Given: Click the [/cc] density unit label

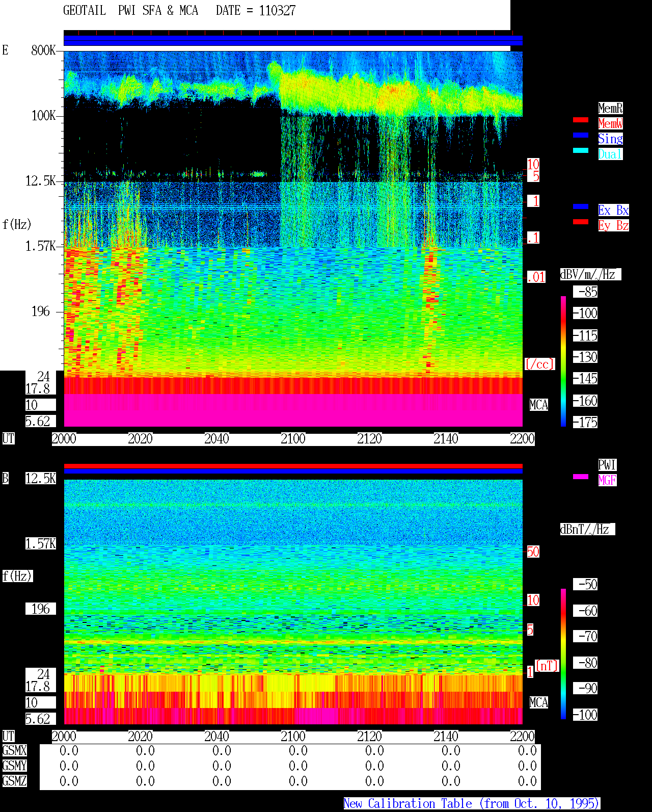Looking at the screenshot, I should [x=539, y=364].
